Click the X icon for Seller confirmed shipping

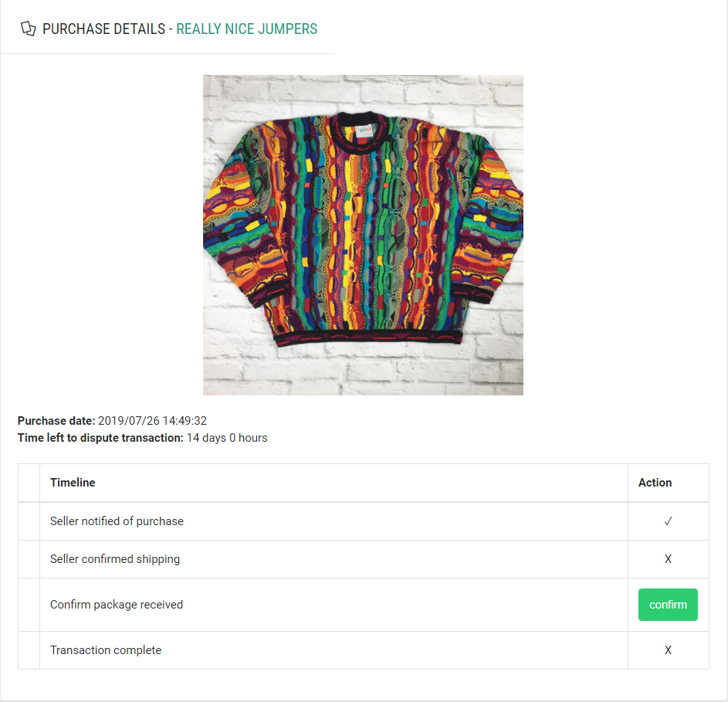[668, 559]
